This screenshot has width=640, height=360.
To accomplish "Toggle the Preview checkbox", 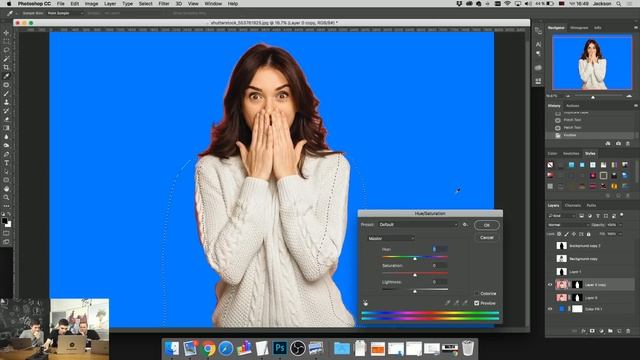I will (x=476, y=303).
